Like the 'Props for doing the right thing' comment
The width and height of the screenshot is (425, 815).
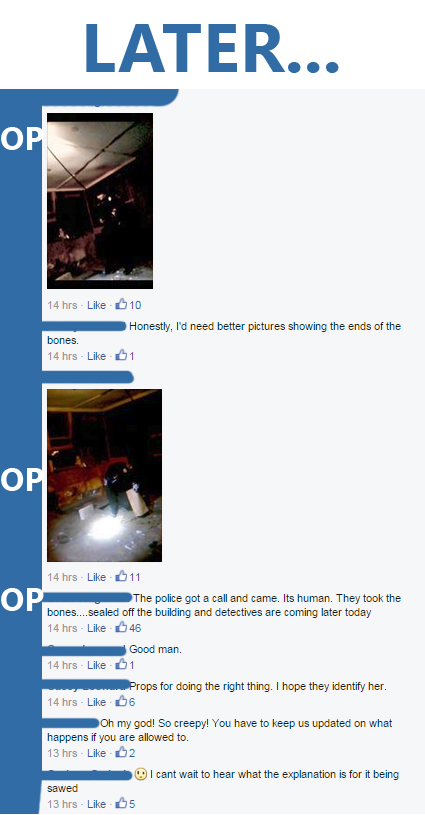[x=97, y=702]
